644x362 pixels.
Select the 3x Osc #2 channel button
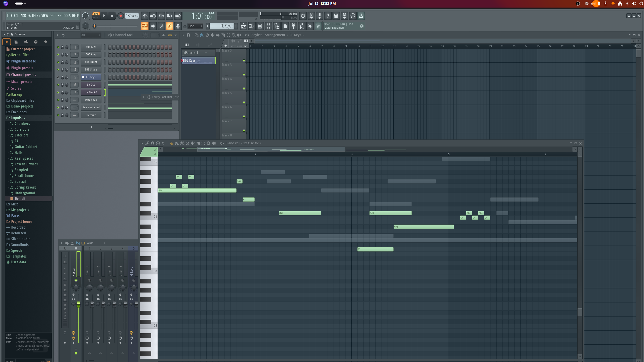click(x=91, y=92)
